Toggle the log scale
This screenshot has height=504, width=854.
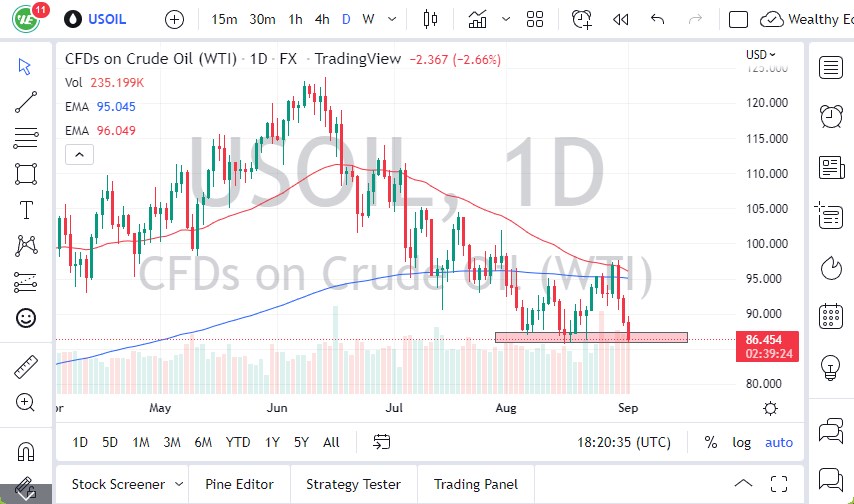click(741, 442)
